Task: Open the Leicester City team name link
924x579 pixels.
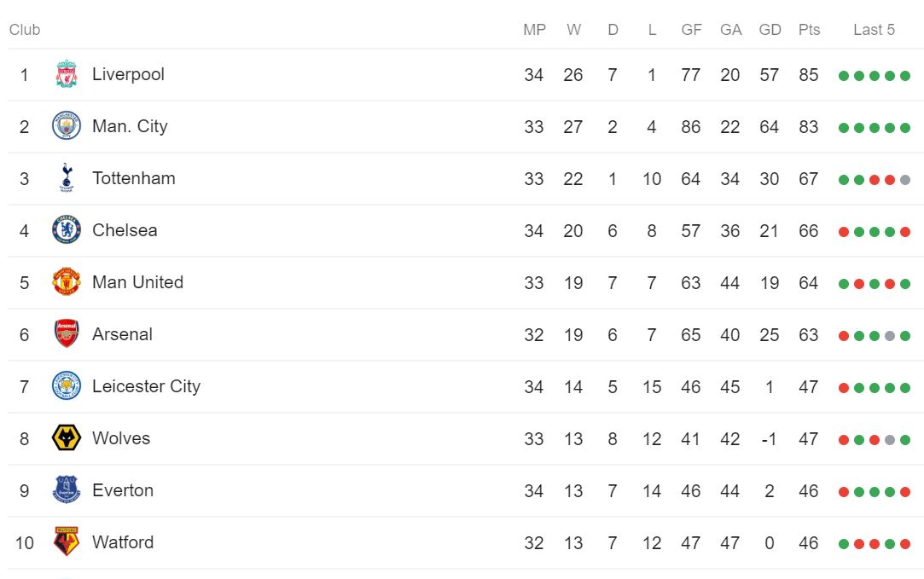Action: (146, 386)
